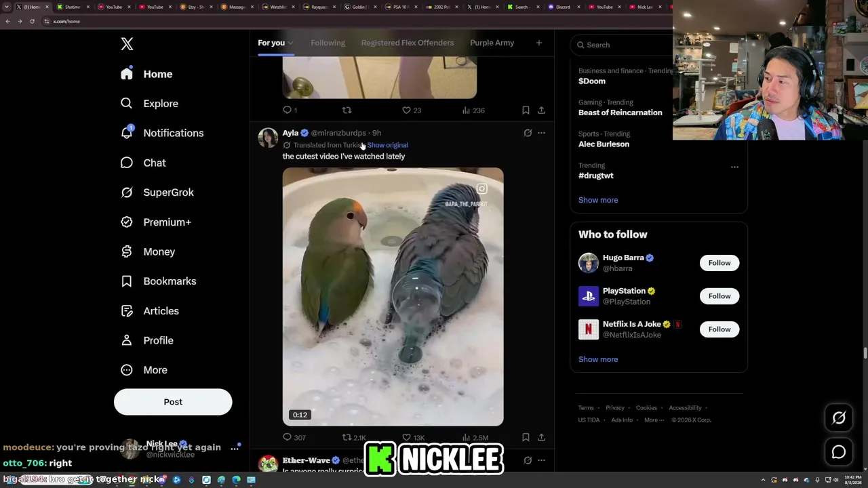868x488 pixels.
Task: Click Show more under trending topics
Action: (598, 200)
